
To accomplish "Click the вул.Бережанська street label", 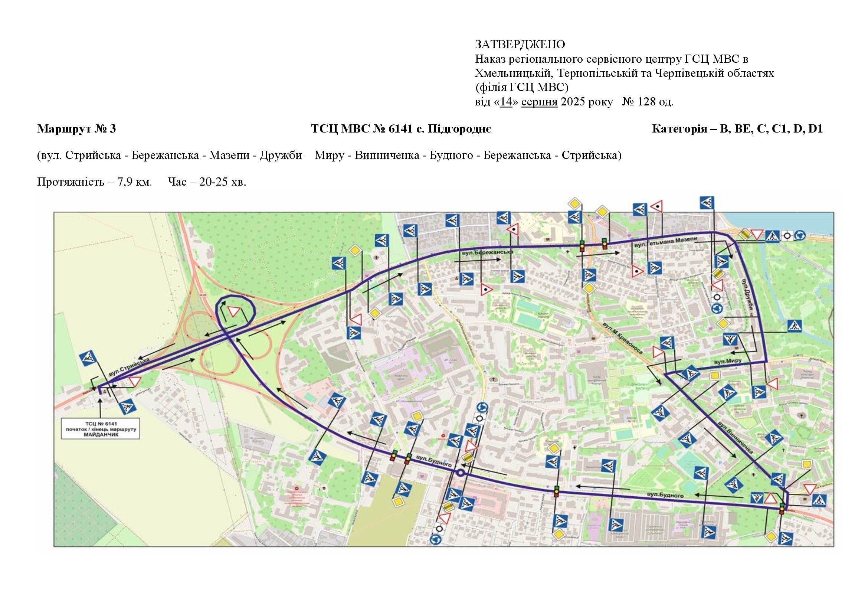I will coord(487,252).
